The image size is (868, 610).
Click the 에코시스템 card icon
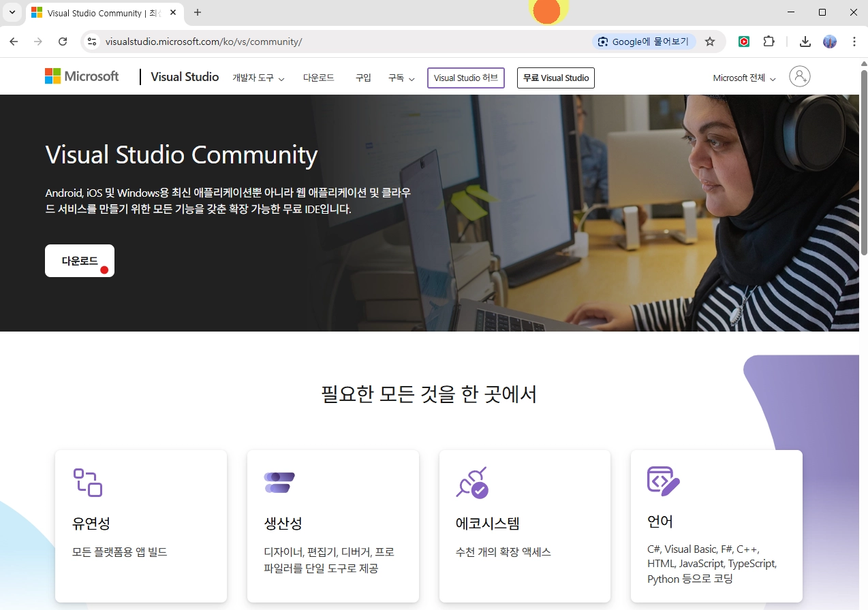click(x=472, y=482)
